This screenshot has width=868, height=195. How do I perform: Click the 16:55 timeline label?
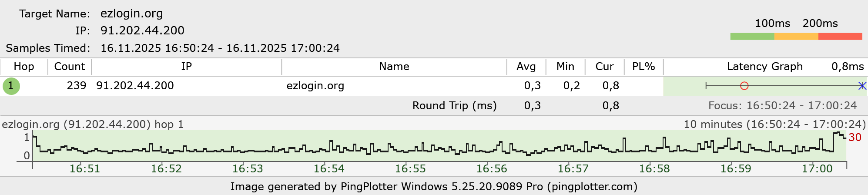[x=410, y=169]
